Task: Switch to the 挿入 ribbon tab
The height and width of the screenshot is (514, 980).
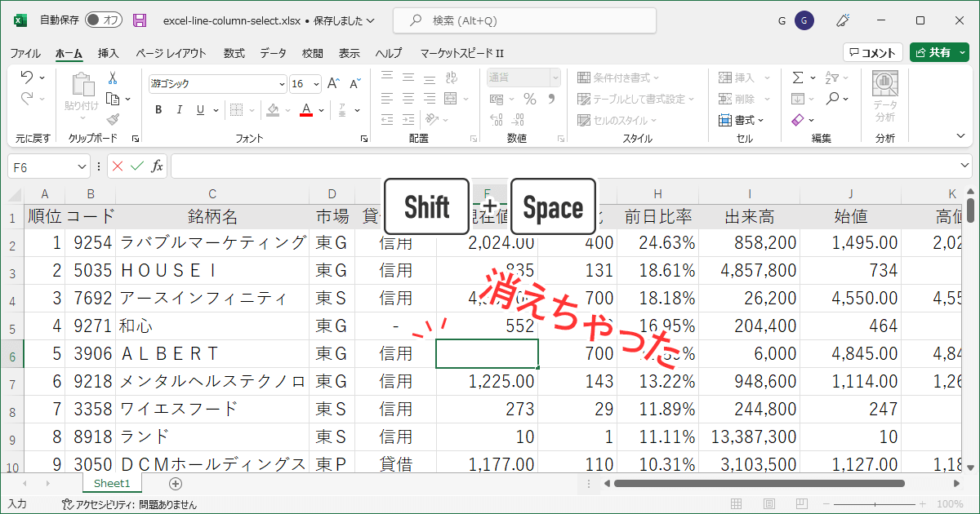Action: tap(108, 52)
